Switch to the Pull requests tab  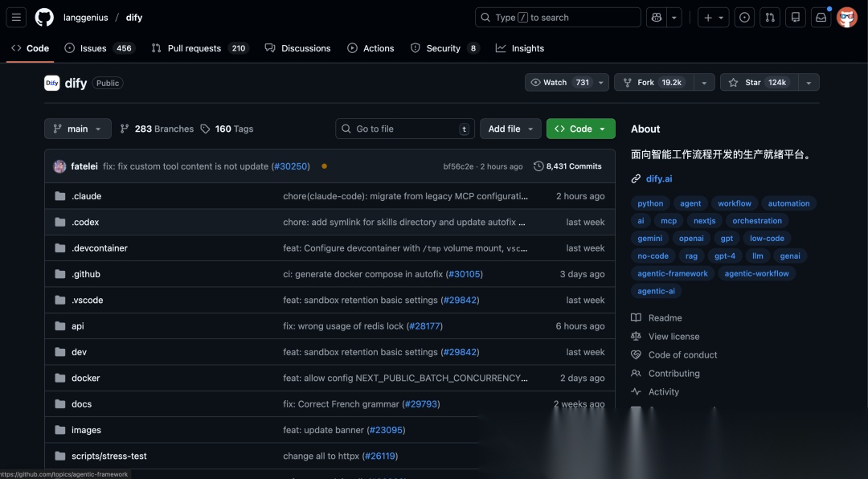pos(200,48)
